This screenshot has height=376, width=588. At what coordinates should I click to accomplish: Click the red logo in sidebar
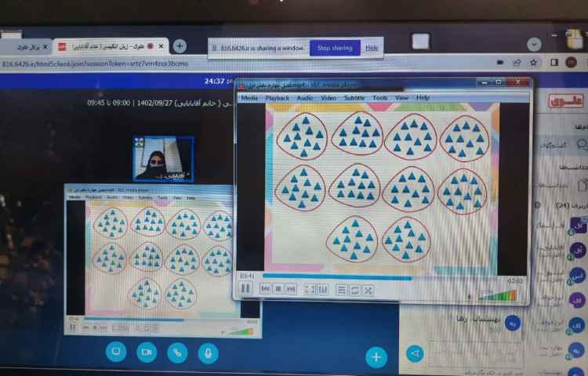tap(565, 101)
